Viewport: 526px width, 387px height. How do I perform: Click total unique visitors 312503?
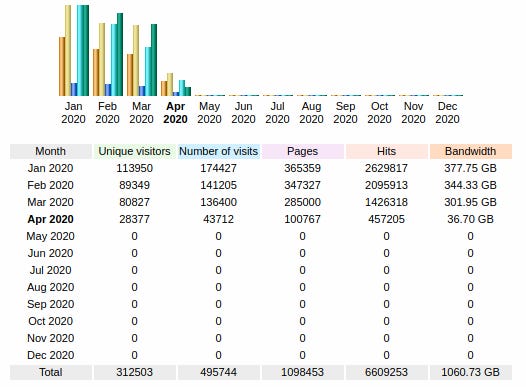pyautogui.click(x=135, y=372)
